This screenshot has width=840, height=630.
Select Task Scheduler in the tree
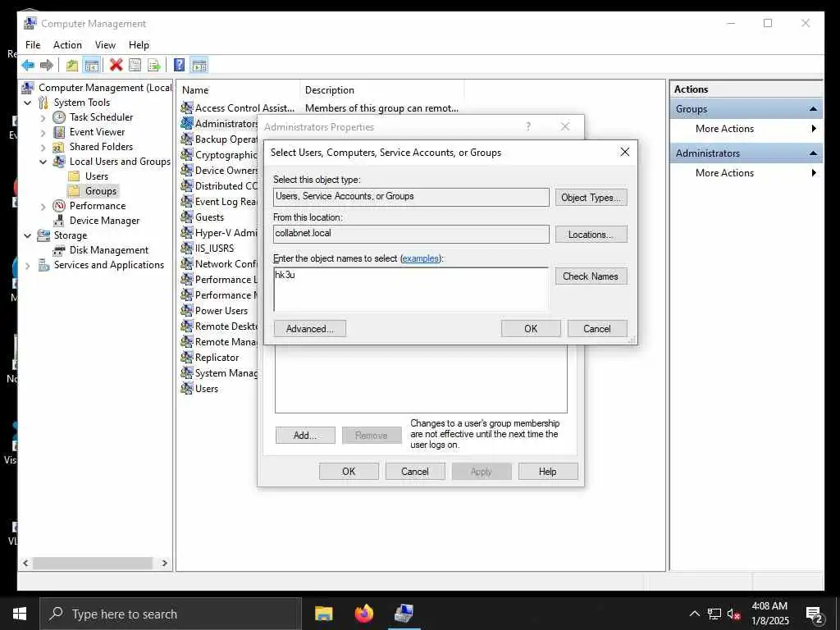coord(101,116)
